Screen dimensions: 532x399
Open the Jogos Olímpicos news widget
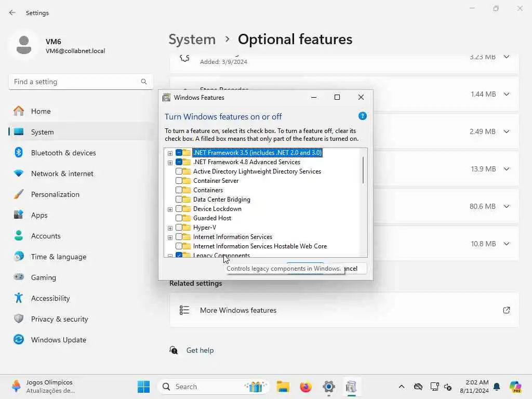[44, 387]
